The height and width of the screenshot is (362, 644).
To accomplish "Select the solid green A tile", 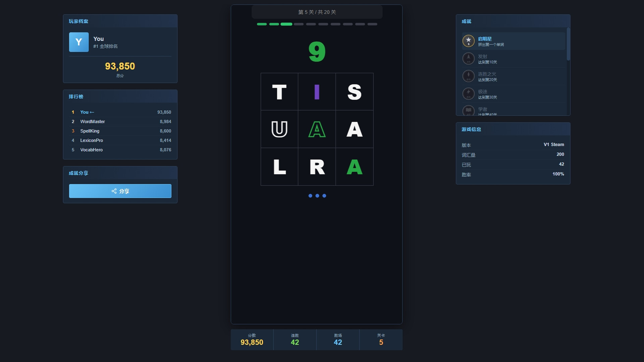I will 355,167.
